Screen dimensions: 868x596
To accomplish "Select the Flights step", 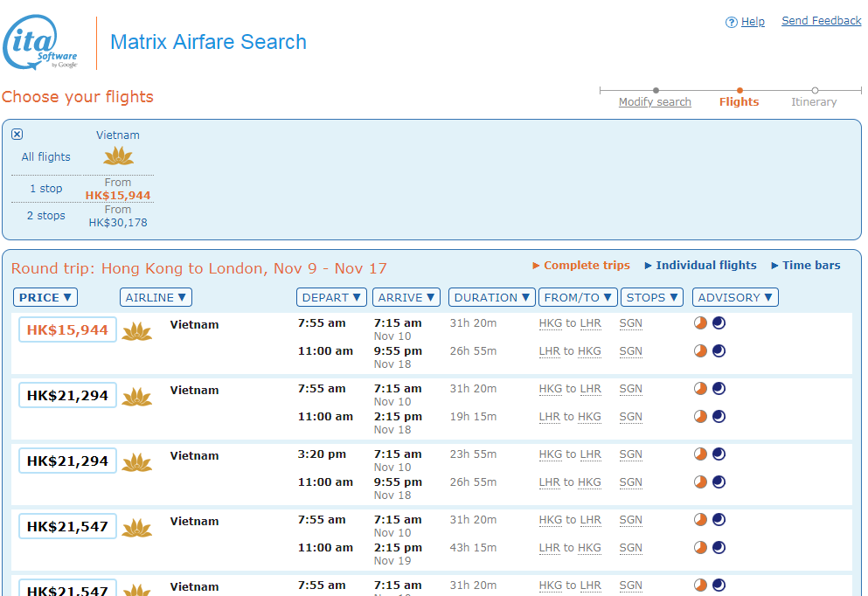I will click(739, 102).
